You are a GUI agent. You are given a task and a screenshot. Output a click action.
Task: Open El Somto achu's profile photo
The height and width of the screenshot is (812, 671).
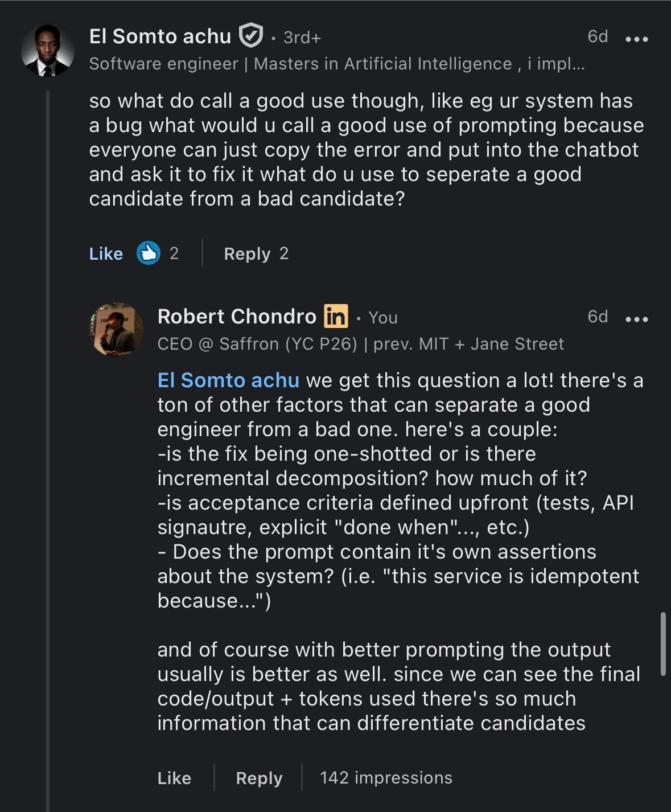tap(48, 50)
